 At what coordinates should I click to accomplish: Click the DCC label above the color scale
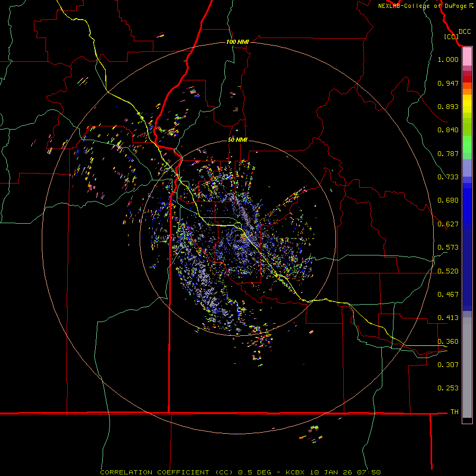(464, 32)
